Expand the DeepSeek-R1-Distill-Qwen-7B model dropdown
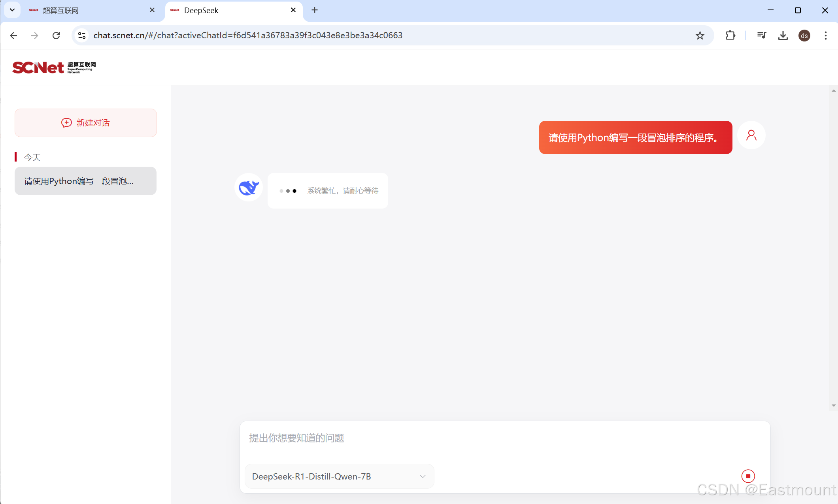The width and height of the screenshot is (838, 504). click(339, 476)
